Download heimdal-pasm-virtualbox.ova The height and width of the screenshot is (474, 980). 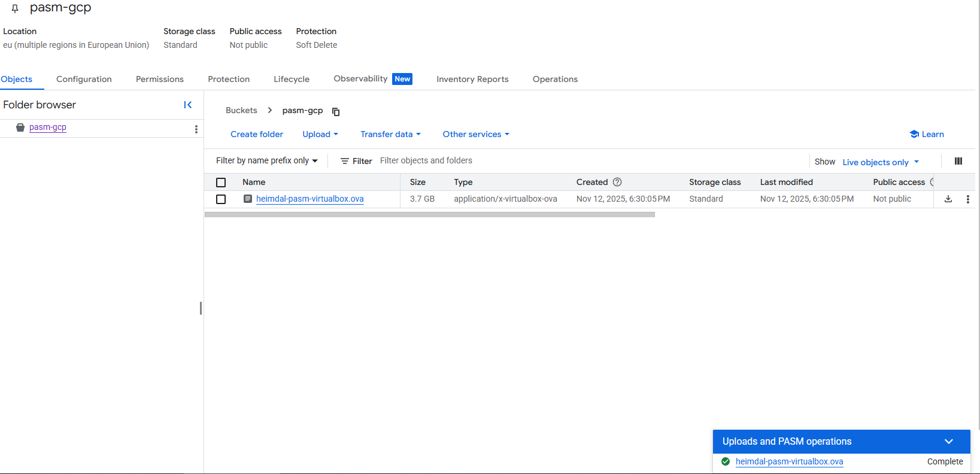(x=948, y=199)
